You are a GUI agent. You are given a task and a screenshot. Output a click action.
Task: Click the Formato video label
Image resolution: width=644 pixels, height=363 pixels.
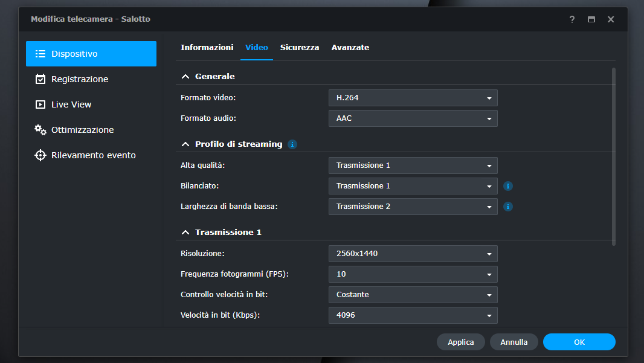point(208,98)
